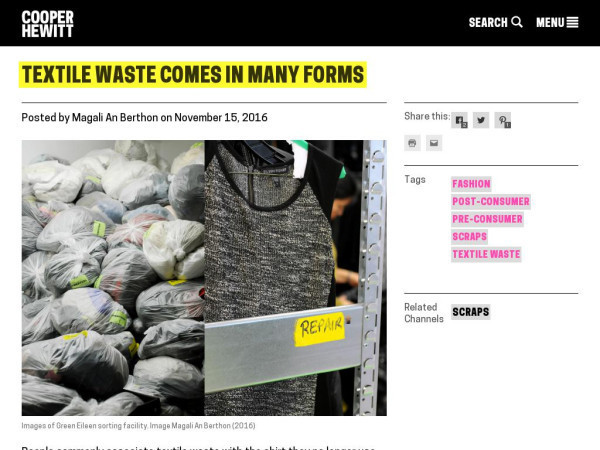600x450 pixels.
Task: Share article on Twitter
Action: point(481,120)
